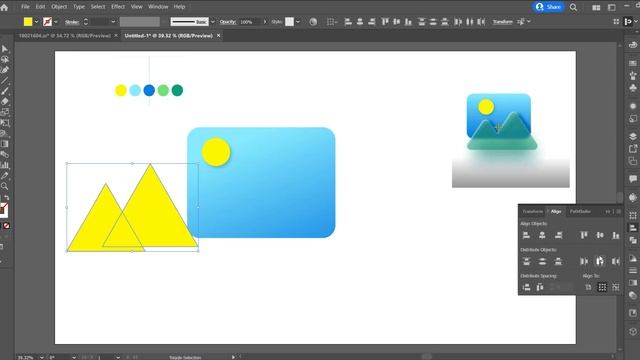
Task: Open the Layers panel from right dock
Action: pyautogui.click(x=633, y=136)
